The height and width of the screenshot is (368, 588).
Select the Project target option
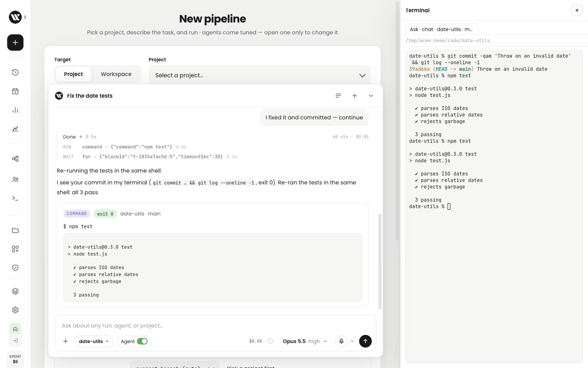[x=73, y=74]
